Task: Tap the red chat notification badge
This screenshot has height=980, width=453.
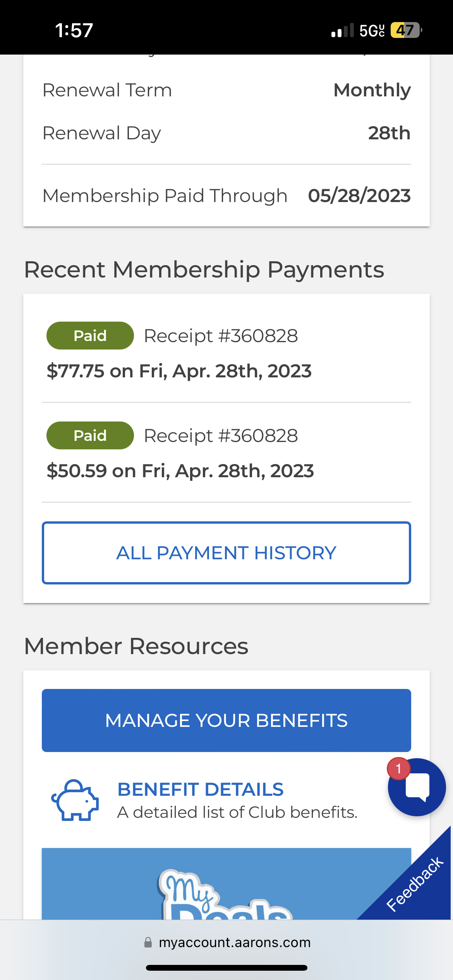Action: pyautogui.click(x=398, y=769)
